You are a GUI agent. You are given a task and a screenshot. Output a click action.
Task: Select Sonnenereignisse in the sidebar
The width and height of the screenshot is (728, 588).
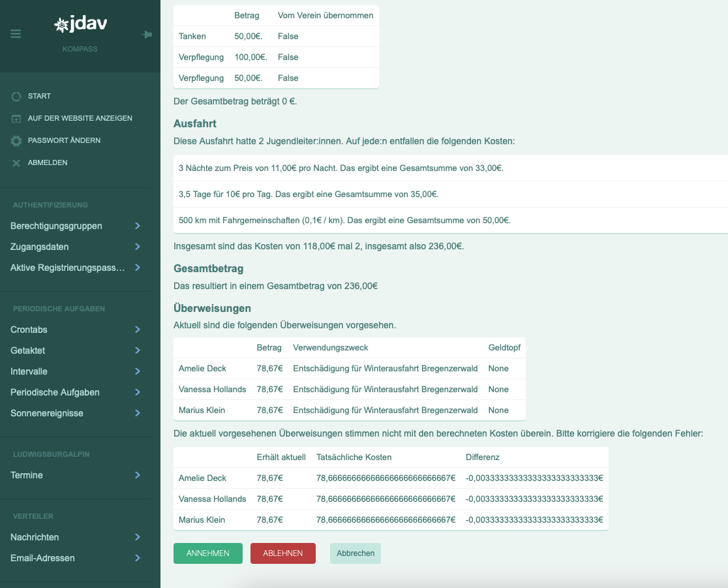(47, 413)
